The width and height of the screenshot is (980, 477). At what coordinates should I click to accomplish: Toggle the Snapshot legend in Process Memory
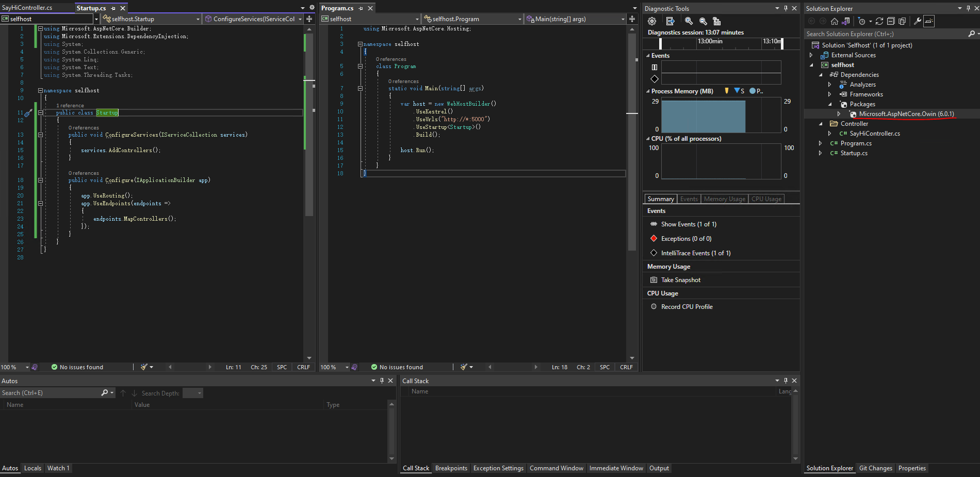click(739, 91)
